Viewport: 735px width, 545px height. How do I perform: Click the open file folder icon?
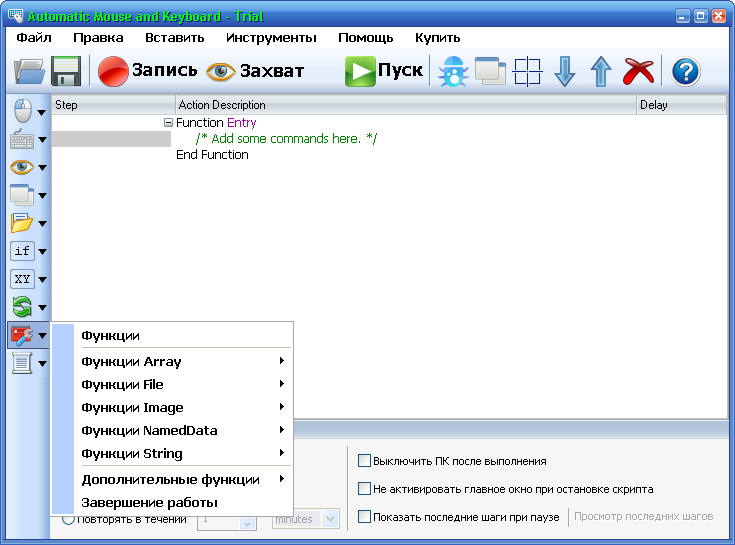point(29,71)
